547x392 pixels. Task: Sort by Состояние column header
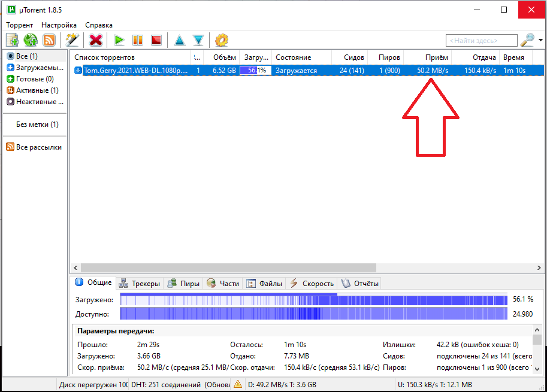pos(302,57)
